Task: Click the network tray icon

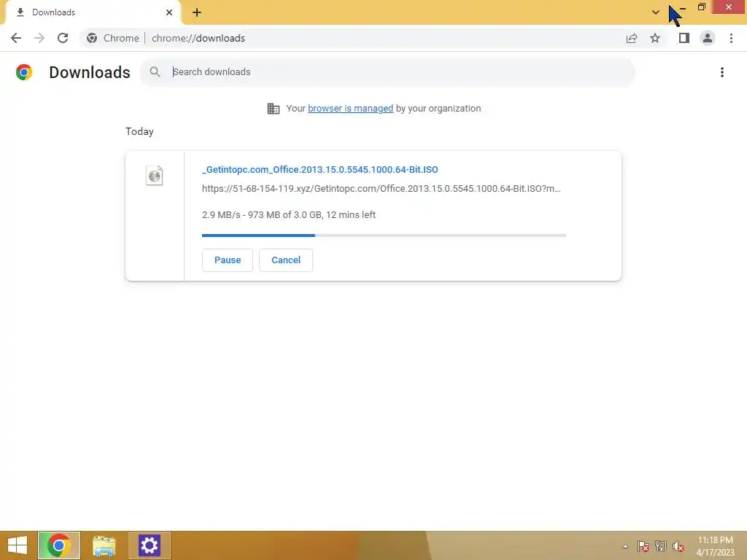Action: coord(661,546)
